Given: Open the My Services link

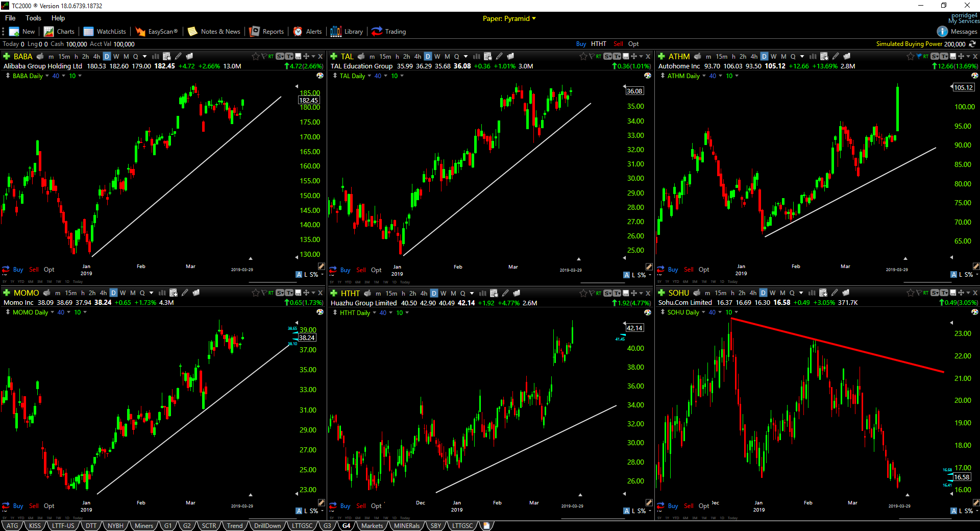Looking at the screenshot, I should tap(964, 21).
